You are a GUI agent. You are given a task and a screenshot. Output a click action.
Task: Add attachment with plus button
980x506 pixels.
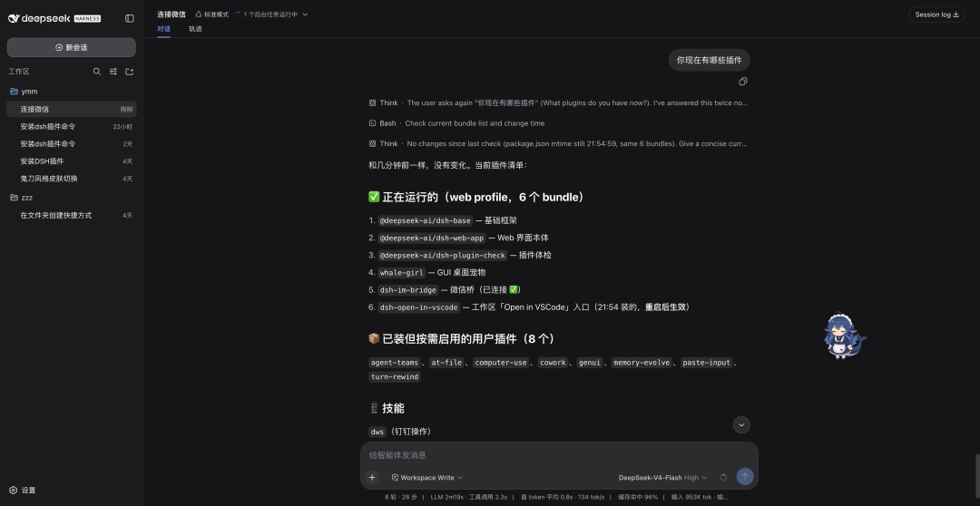click(372, 477)
